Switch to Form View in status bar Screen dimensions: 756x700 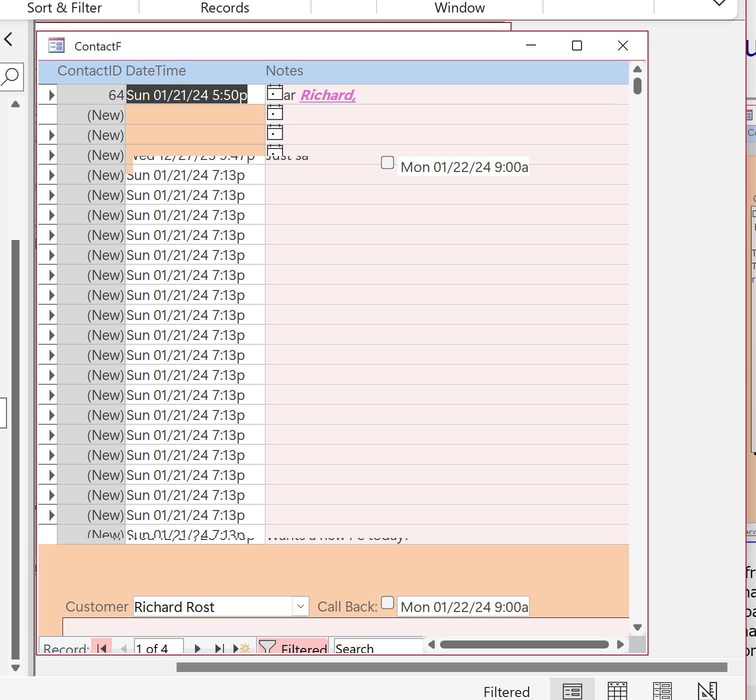572,691
